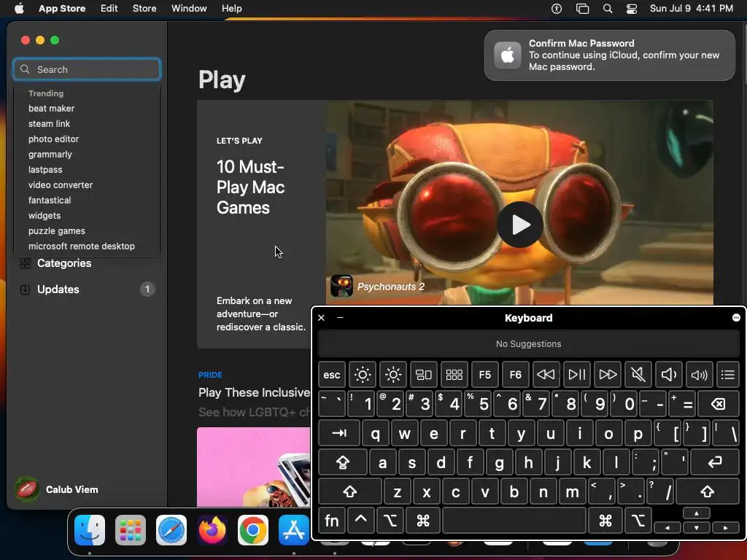Click the Launchpad grid key on Keyboard
Image resolution: width=747 pixels, height=560 pixels.
[x=454, y=375]
